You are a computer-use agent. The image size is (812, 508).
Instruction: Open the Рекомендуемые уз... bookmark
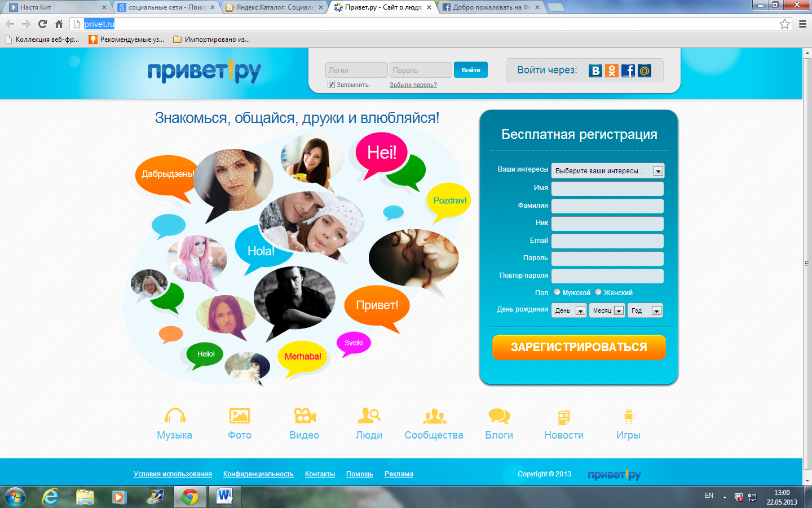(x=127, y=40)
